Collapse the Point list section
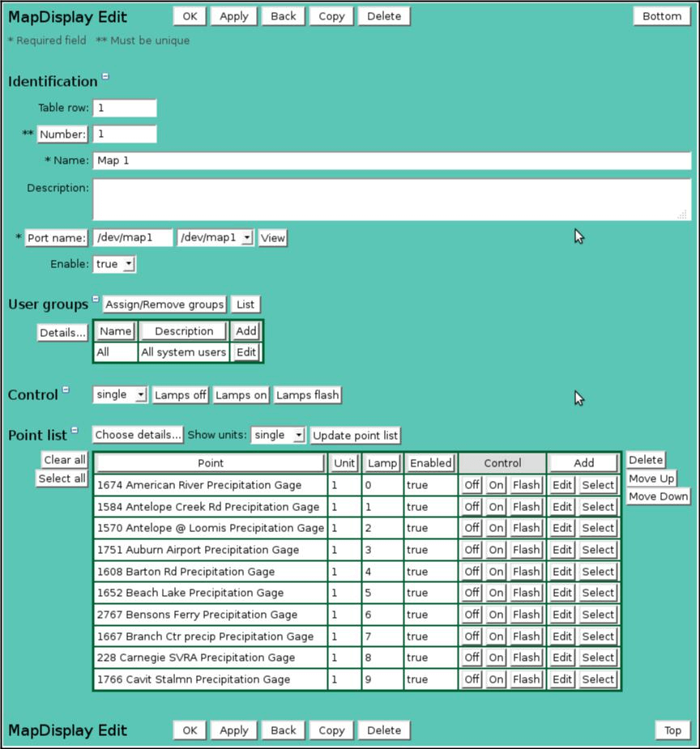The image size is (700, 749). click(75, 429)
